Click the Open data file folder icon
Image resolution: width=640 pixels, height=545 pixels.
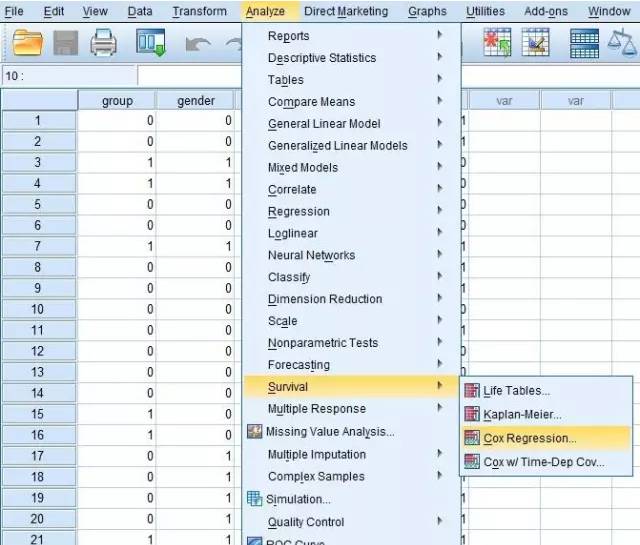[29, 44]
